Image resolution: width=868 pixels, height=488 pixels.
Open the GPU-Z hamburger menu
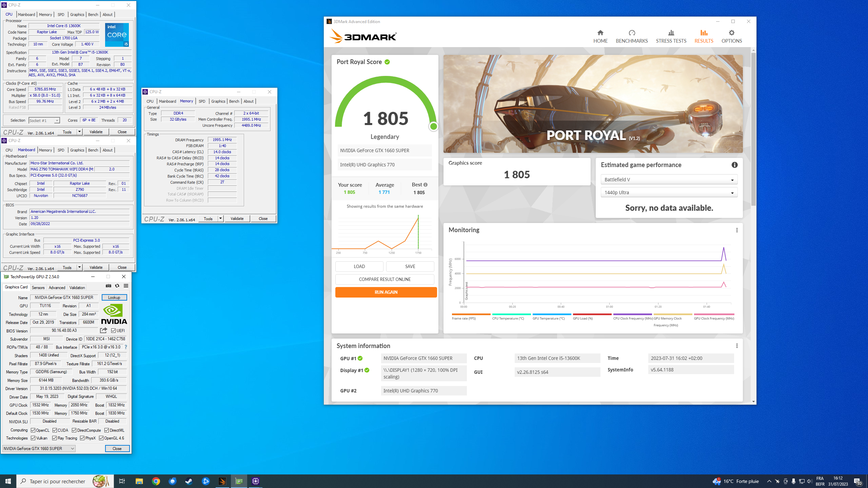click(126, 286)
